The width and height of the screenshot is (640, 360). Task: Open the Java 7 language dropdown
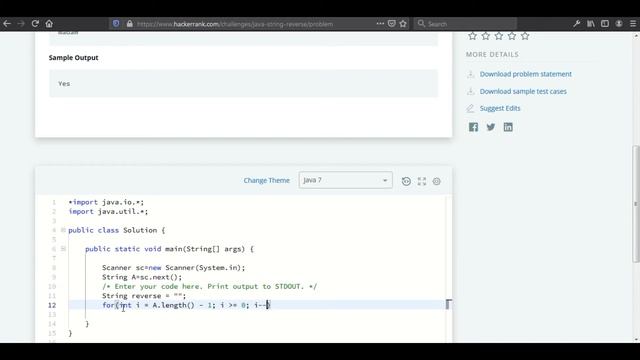pyautogui.click(x=346, y=180)
